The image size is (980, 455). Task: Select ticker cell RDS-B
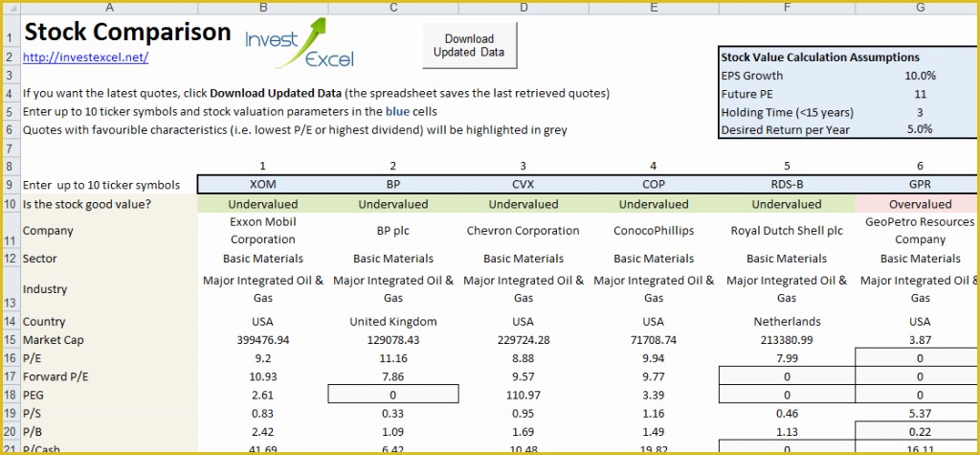787,185
